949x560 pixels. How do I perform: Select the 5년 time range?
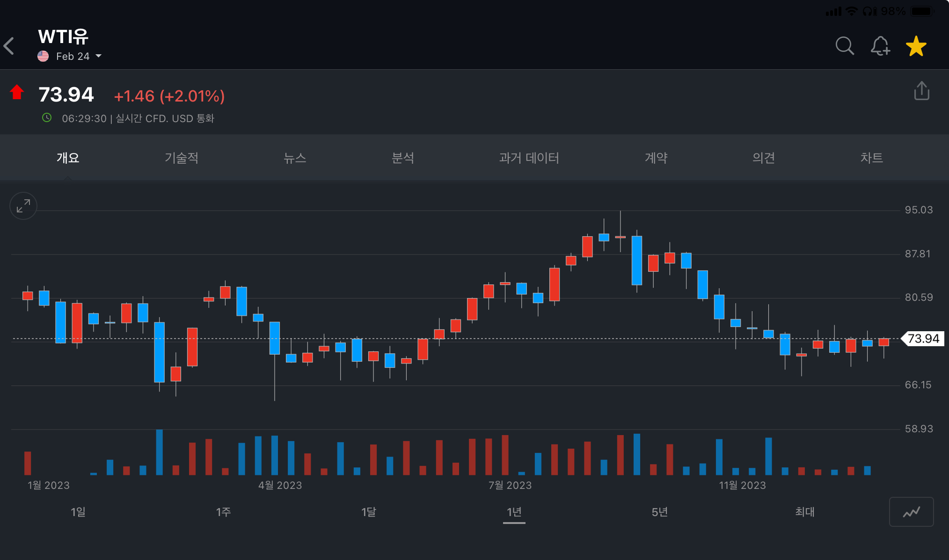(x=659, y=512)
